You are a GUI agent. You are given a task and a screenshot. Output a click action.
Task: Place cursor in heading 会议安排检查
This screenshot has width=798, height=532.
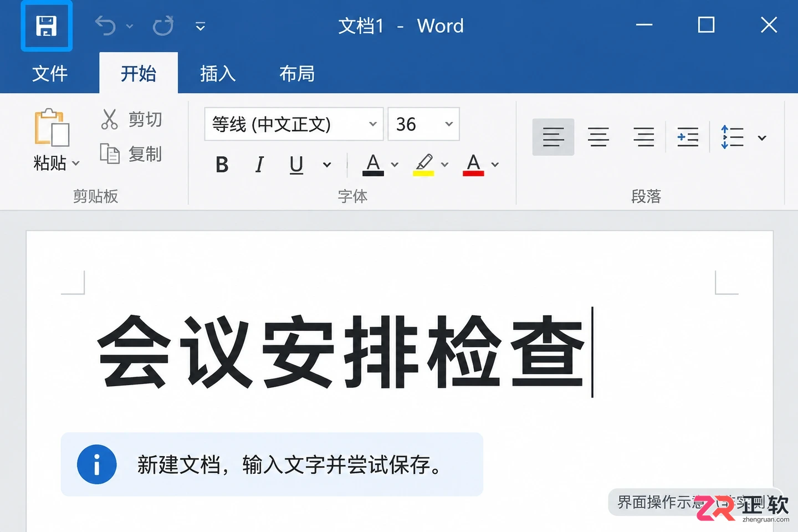pos(341,352)
